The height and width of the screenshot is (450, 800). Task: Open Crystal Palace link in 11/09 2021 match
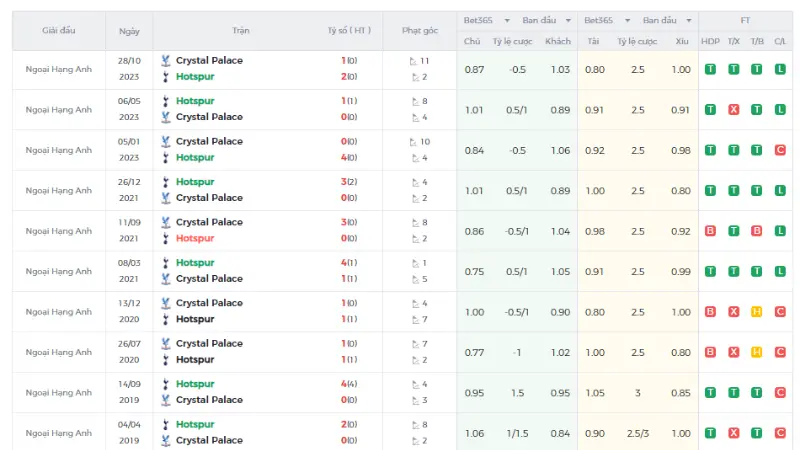(x=209, y=222)
